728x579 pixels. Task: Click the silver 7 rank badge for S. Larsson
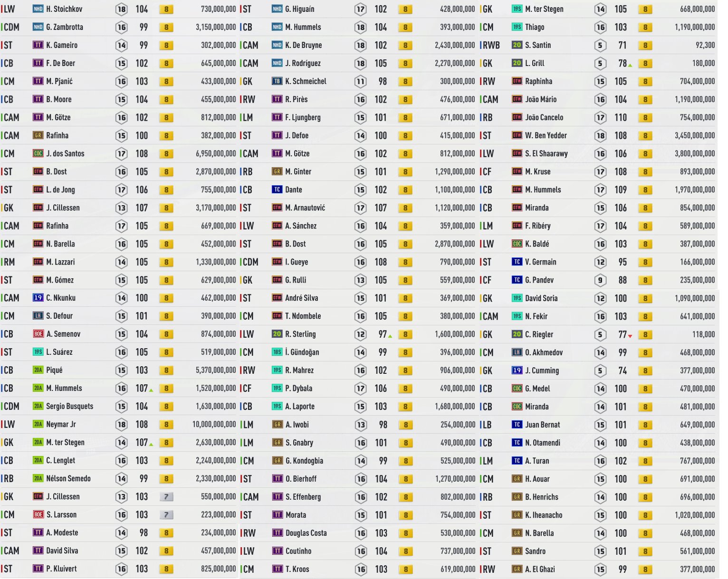pyautogui.click(x=166, y=515)
